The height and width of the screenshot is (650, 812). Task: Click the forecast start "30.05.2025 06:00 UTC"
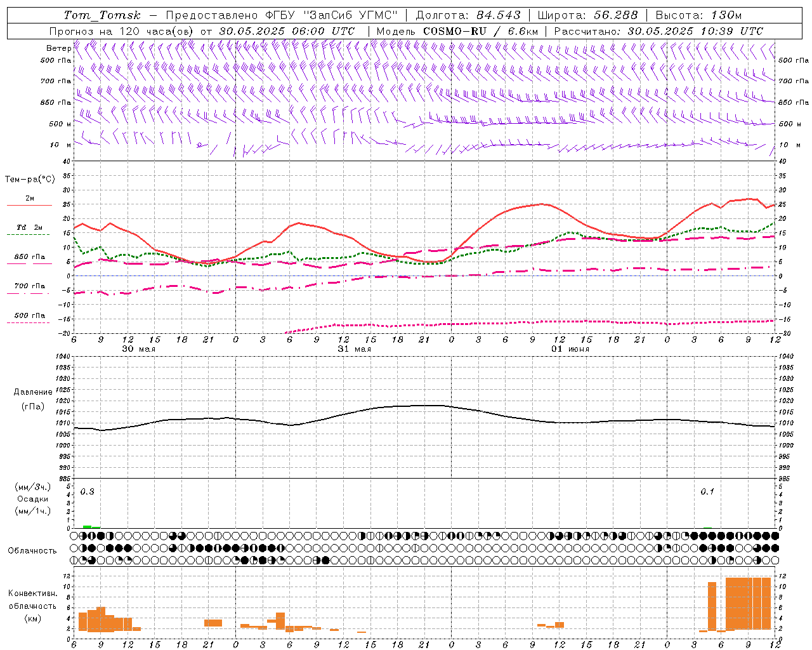click(287, 31)
